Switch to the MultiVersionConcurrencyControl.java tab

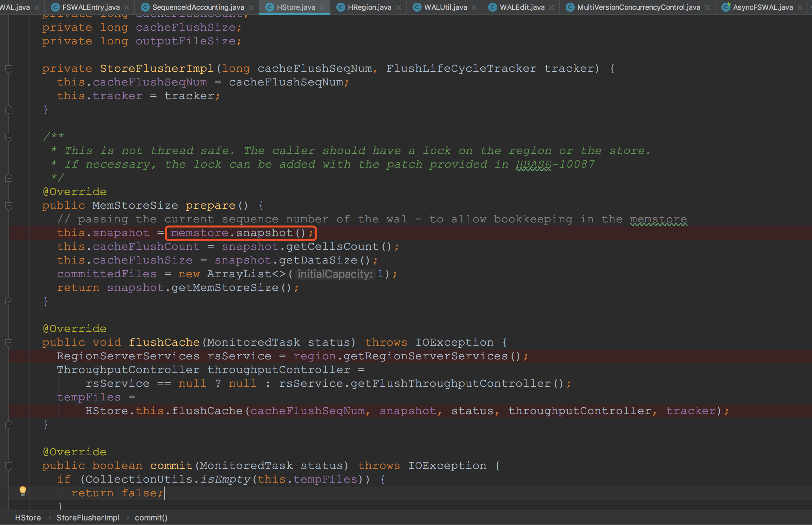tap(638, 7)
